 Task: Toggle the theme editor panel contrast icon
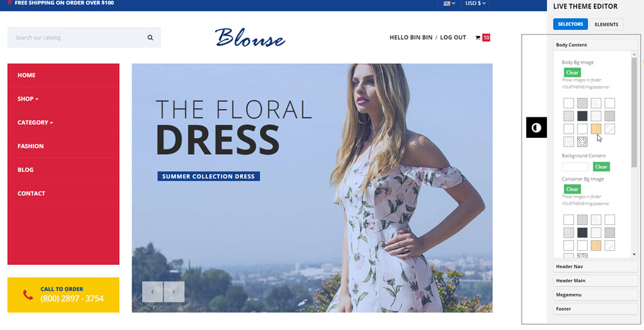click(x=536, y=128)
